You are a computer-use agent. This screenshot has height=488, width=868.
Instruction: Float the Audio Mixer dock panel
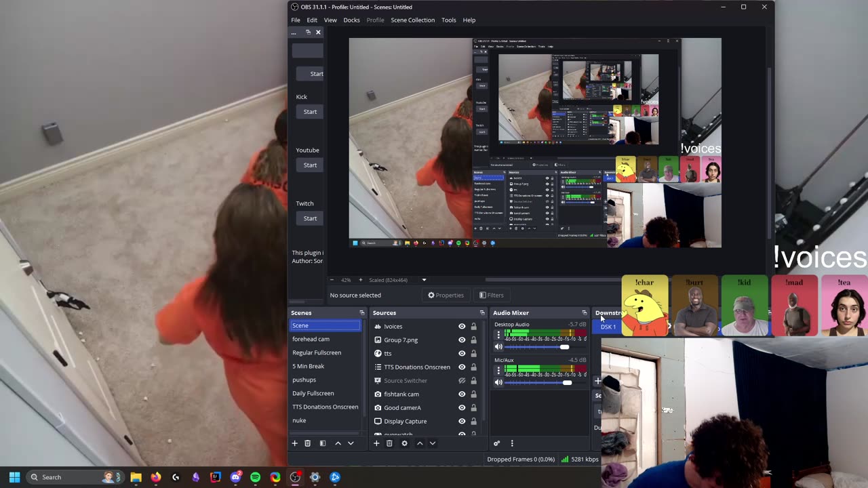(585, 312)
